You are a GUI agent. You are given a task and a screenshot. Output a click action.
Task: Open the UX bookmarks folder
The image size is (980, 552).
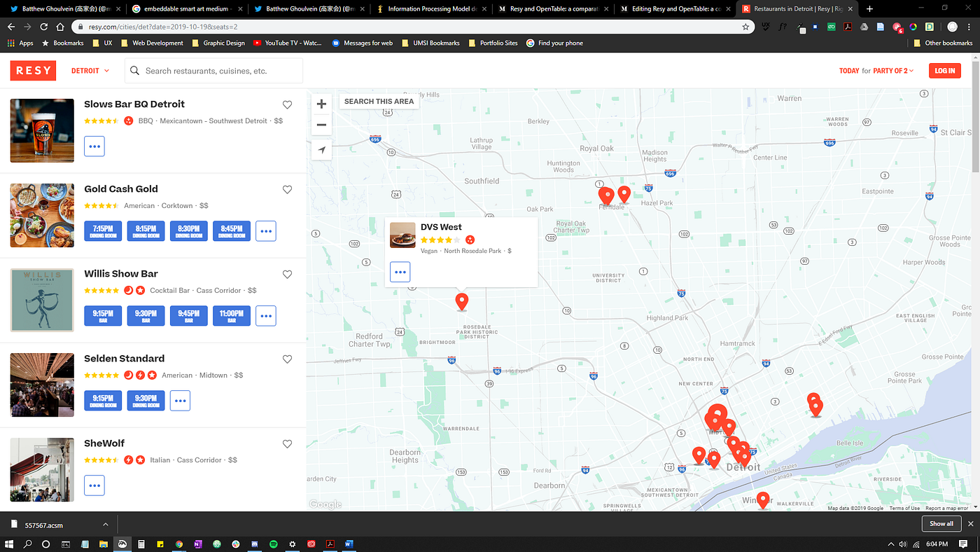102,43
